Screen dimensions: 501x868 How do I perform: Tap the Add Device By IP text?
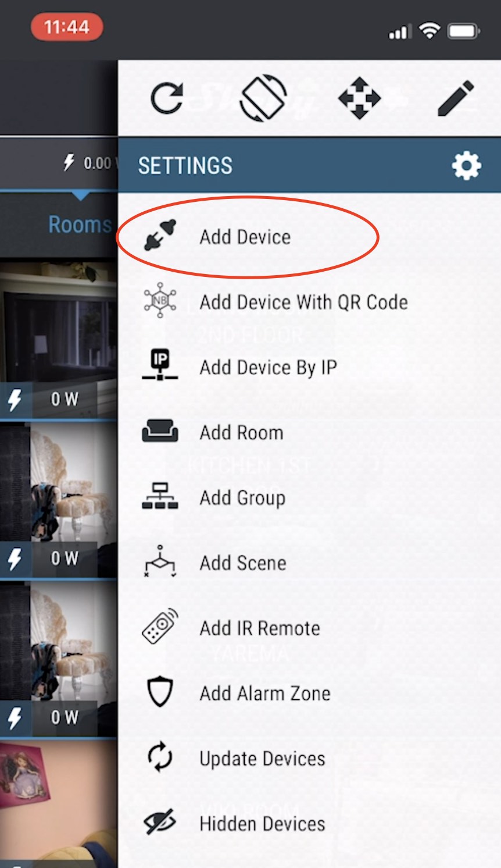[268, 368]
